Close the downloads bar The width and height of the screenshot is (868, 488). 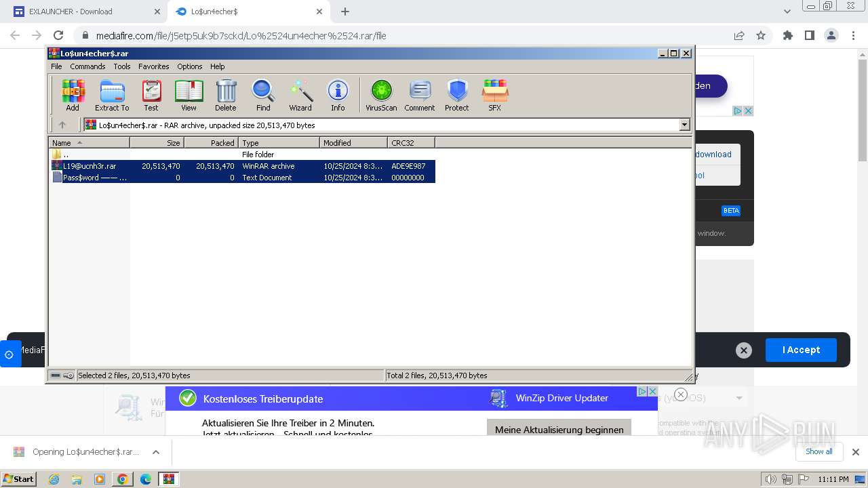click(856, 452)
